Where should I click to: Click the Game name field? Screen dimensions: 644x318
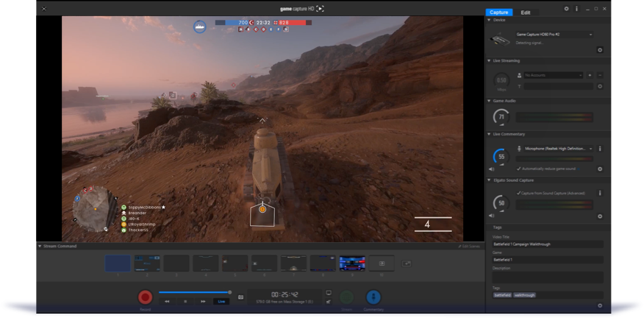pyautogui.click(x=548, y=260)
